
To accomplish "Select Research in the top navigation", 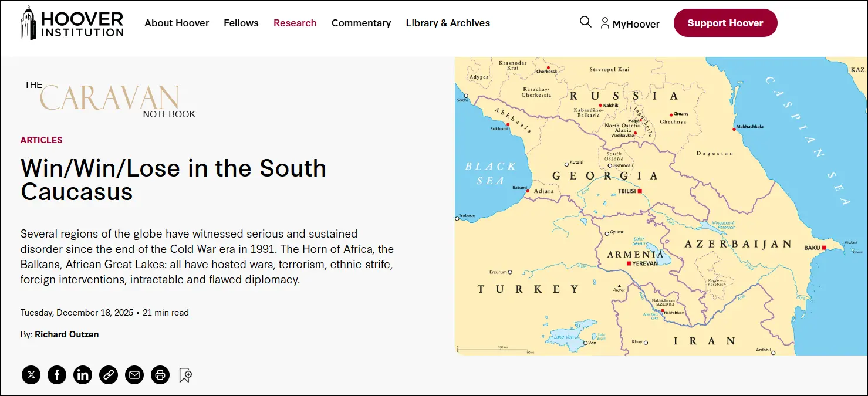I will click(x=295, y=23).
